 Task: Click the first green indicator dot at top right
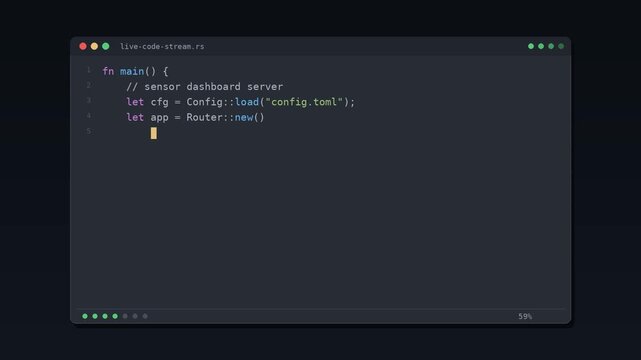click(531, 46)
